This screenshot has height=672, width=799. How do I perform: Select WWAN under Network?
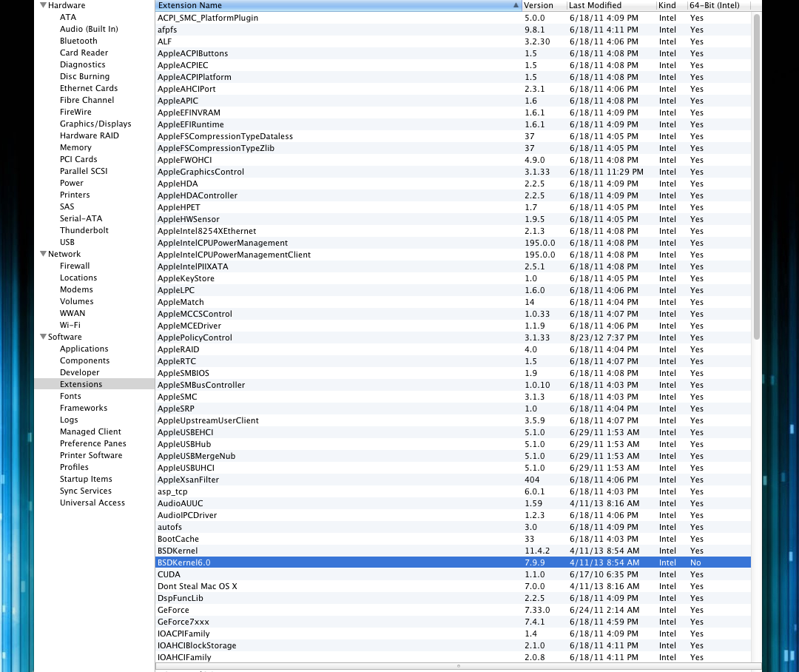coord(73,313)
